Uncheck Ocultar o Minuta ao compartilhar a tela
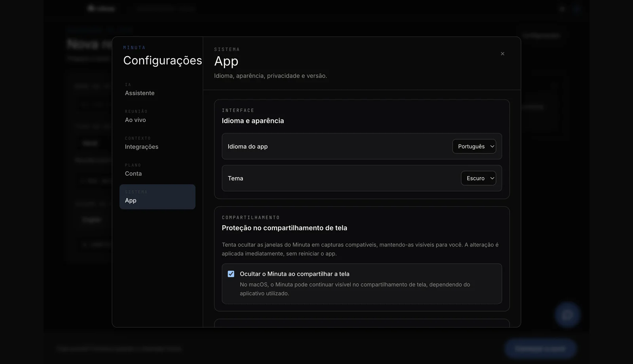The height and width of the screenshot is (364, 633). [231, 274]
